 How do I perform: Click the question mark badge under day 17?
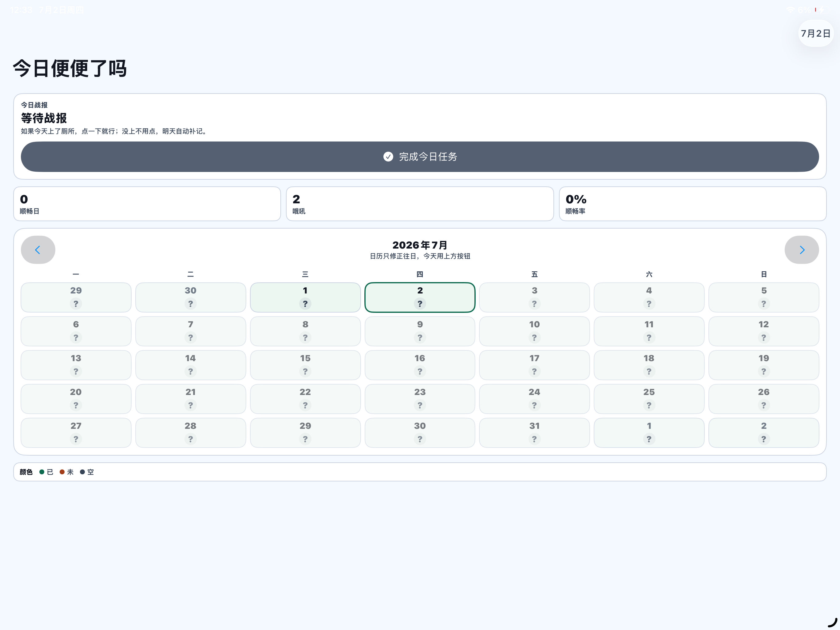click(534, 371)
